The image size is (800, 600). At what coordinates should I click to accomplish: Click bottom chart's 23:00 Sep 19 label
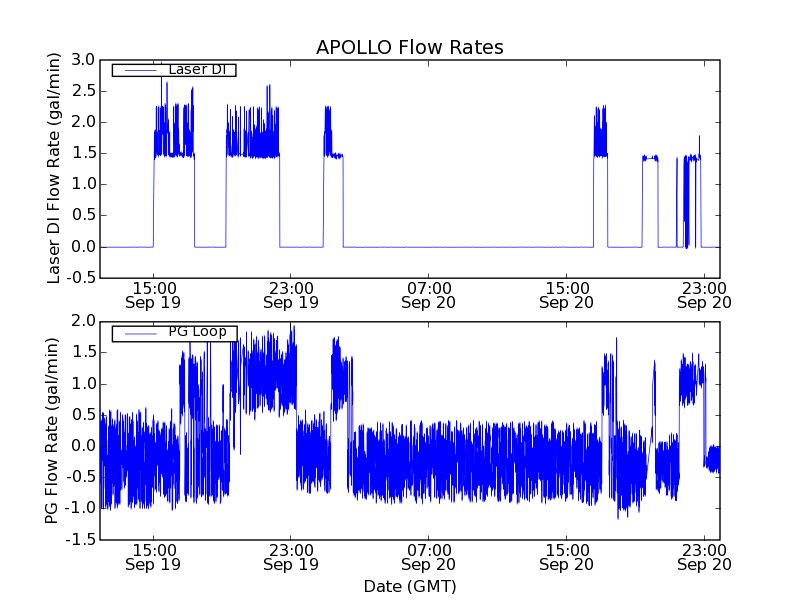tap(291, 557)
